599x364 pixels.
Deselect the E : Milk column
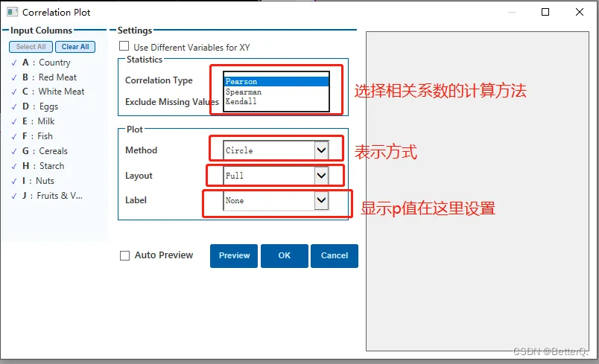[14, 122]
